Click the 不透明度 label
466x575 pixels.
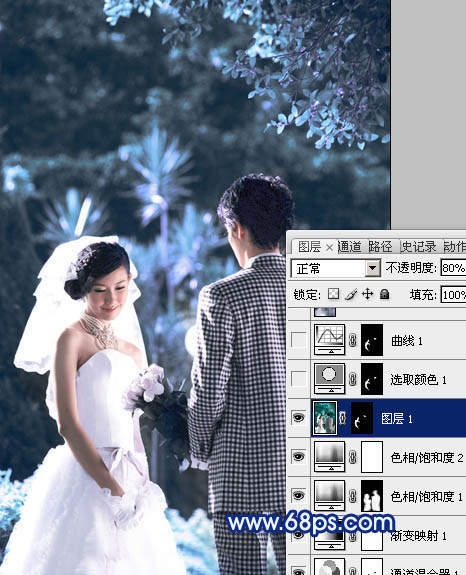[x=411, y=268]
